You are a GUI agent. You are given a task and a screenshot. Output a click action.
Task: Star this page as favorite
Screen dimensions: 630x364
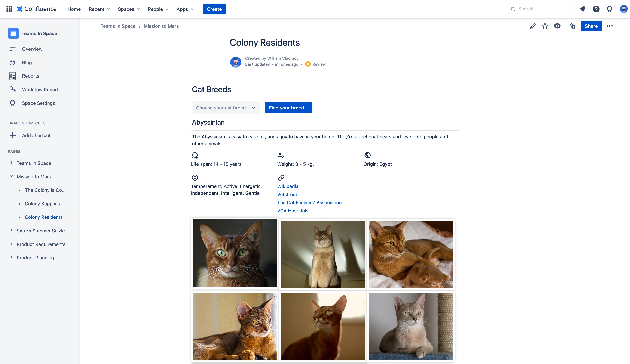[x=545, y=26]
